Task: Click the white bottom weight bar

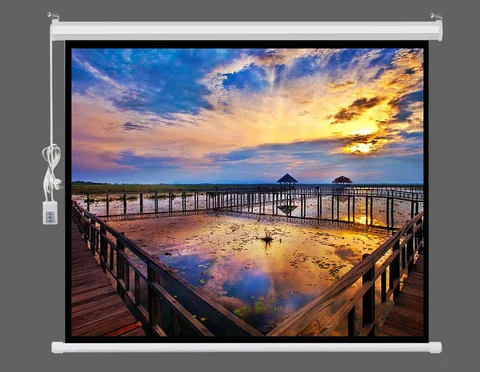Action: pos(247,348)
